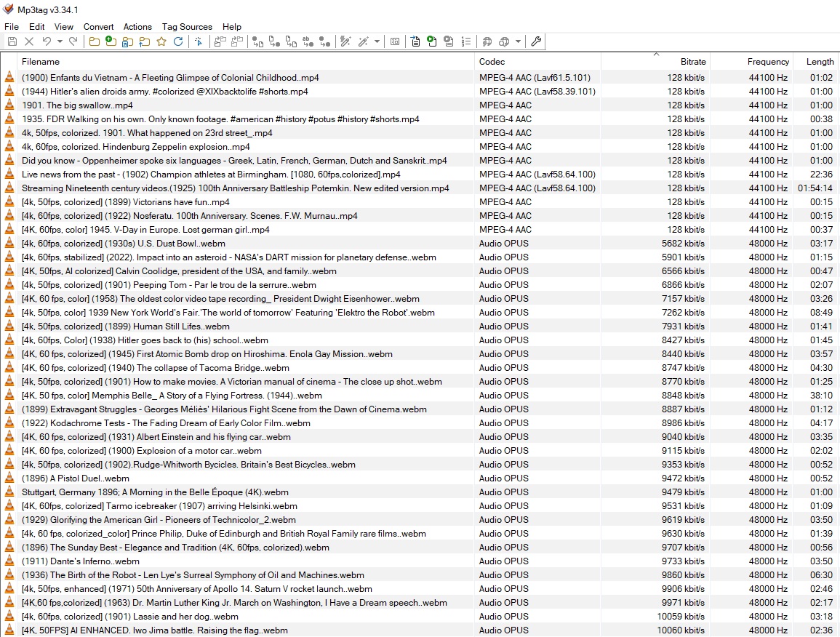Select '(1922) Nosferatu. 100th Anniversary' file
This screenshot has width=840, height=637.
[420, 215]
